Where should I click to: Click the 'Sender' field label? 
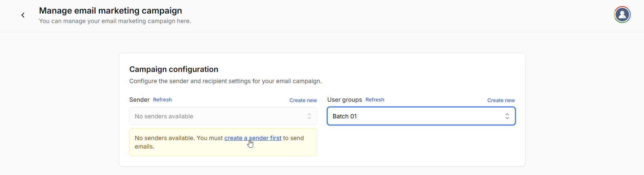pyautogui.click(x=139, y=100)
